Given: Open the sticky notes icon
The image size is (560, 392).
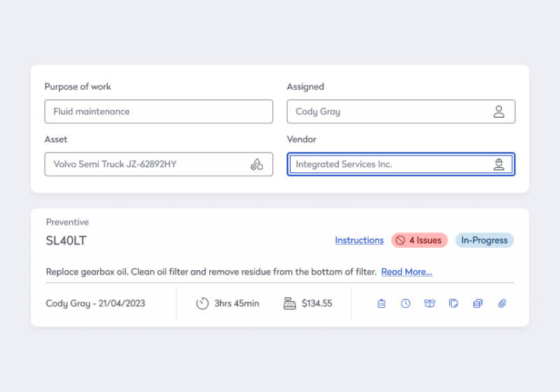Looking at the screenshot, I should [454, 303].
